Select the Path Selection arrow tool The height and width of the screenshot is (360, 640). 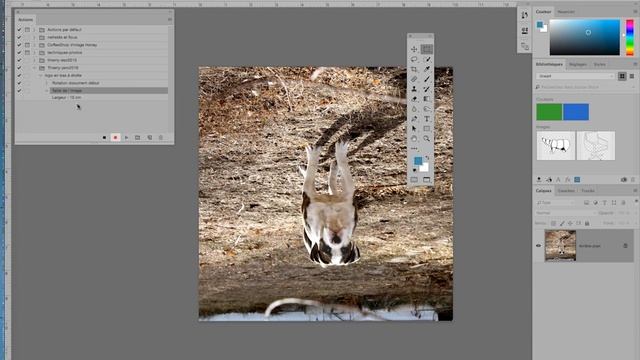click(x=414, y=129)
